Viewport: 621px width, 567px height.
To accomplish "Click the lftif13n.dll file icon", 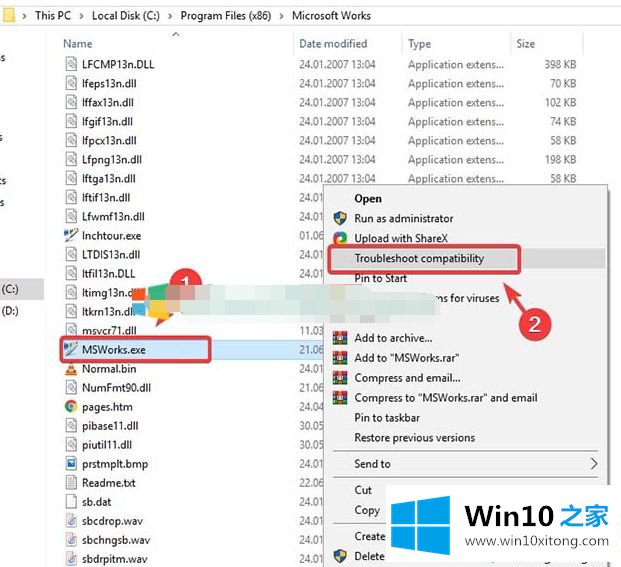I will click(x=71, y=197).
